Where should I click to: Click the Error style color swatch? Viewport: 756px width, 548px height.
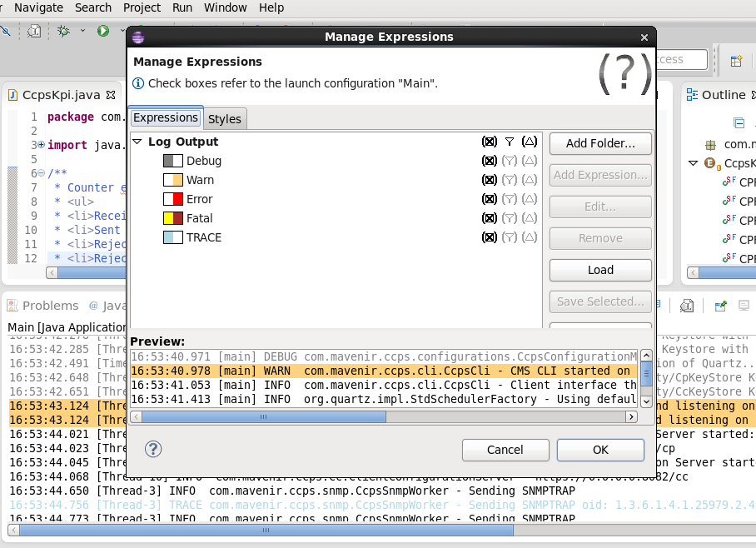(173, 199)
